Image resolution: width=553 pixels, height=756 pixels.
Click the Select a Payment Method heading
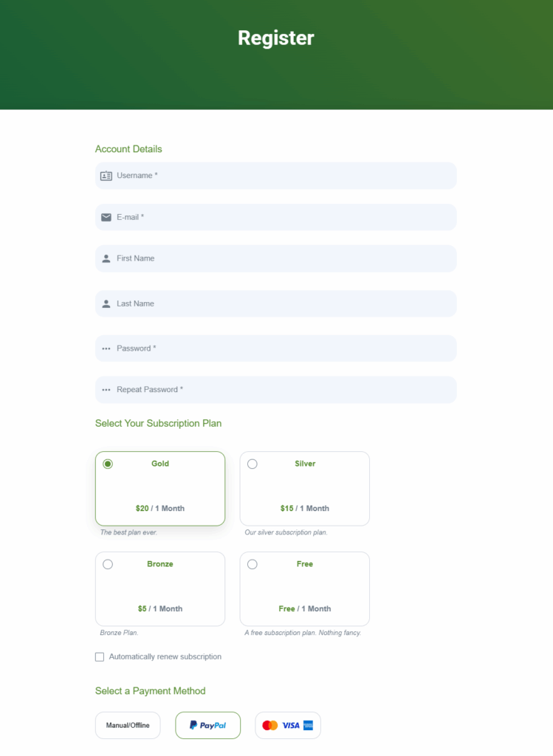(x=150, y=691)
